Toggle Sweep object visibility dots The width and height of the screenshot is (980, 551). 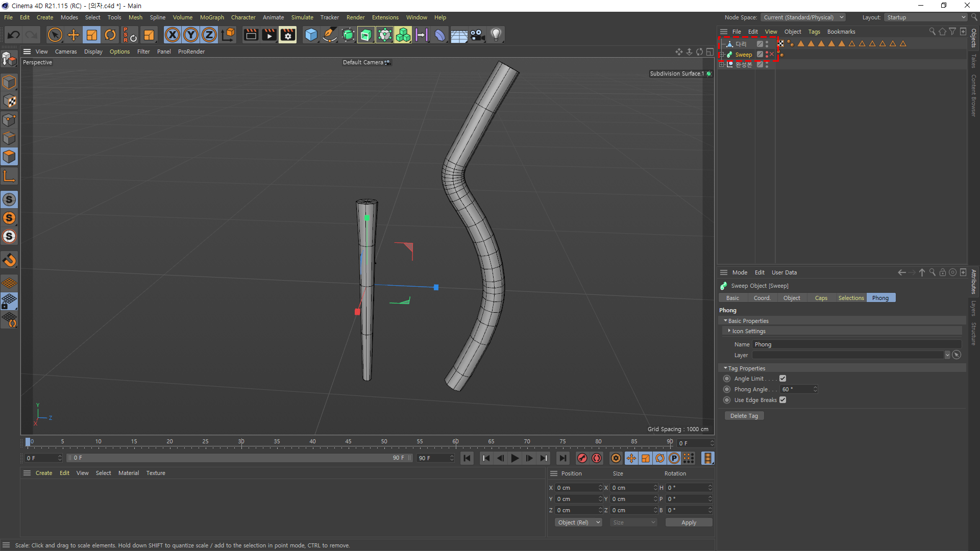click(767, 55)
